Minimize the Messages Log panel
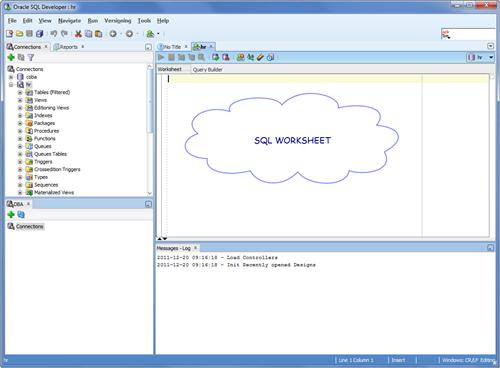This screenshot has width=500, height=368. pyautogui.click(x=490, y=248)
